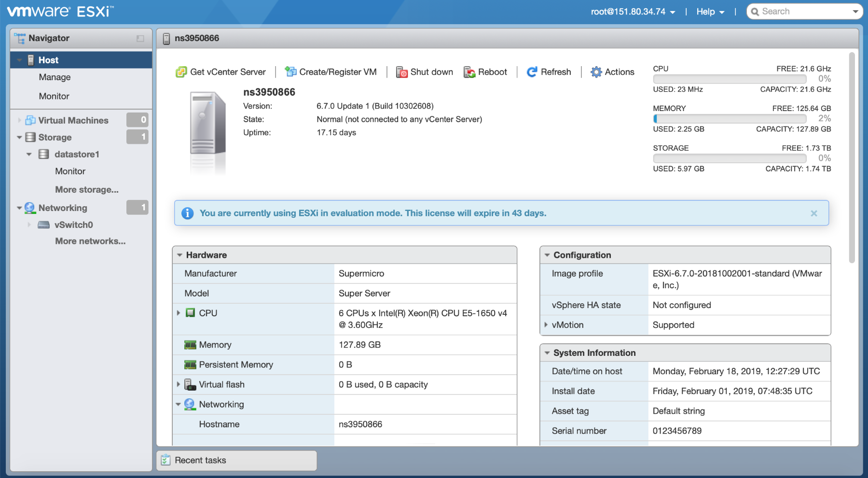
Task: Click the Memory icon in Hardware panel
Action: pyautogui.click(x=191, y=345)
